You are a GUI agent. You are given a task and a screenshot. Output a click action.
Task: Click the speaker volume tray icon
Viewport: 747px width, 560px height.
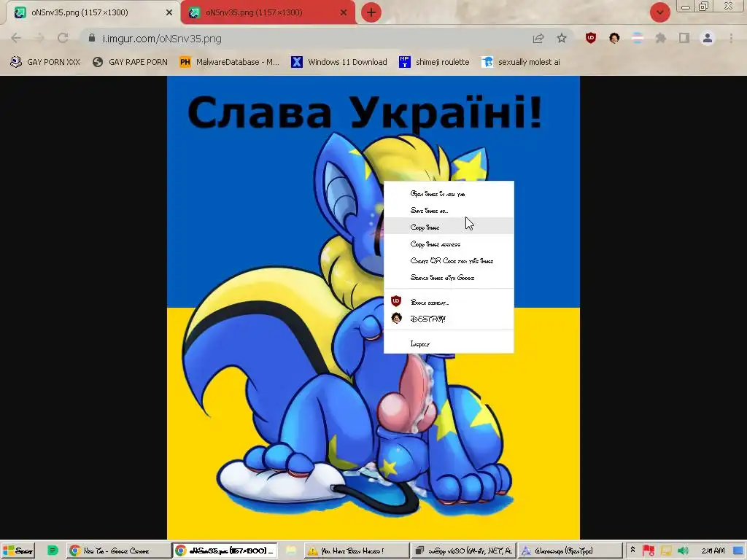(683, 551)
